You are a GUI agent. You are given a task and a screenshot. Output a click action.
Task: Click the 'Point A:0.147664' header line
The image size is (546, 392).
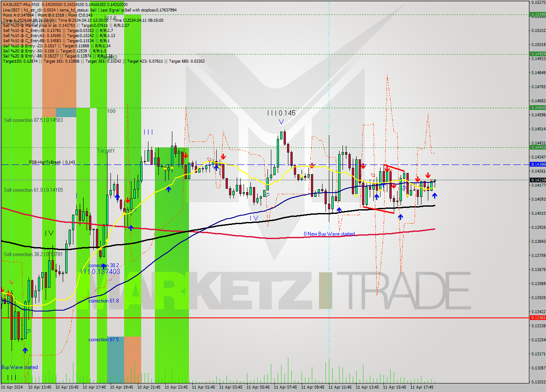point(47,15)
